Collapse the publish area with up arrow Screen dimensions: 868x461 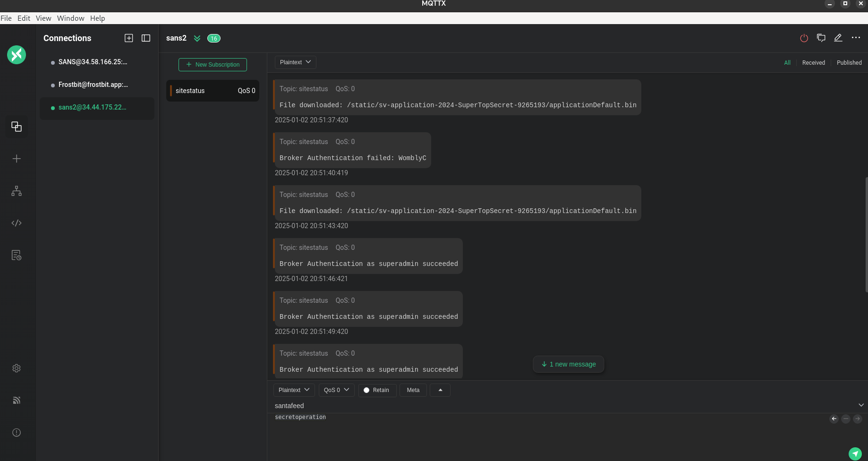pyautogui.click(x=440, y=390)
